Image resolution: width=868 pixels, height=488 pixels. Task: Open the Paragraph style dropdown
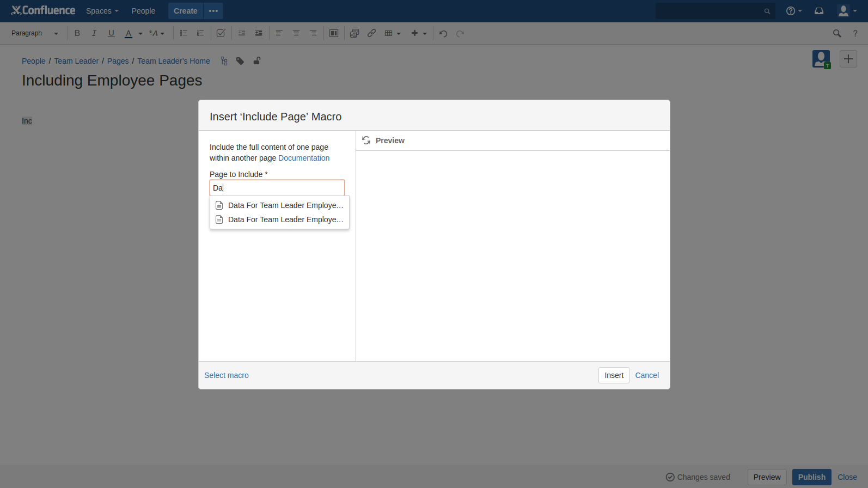[34, 33]
